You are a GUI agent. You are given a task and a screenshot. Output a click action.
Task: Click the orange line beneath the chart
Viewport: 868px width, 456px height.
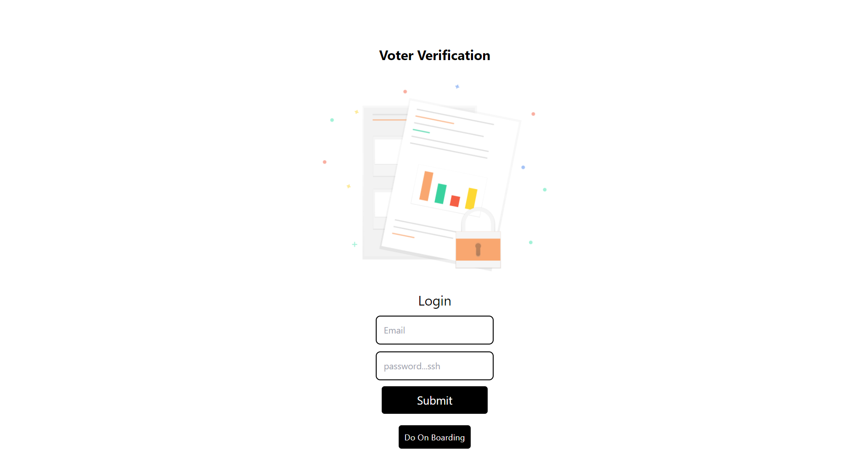tap(403, 235)
